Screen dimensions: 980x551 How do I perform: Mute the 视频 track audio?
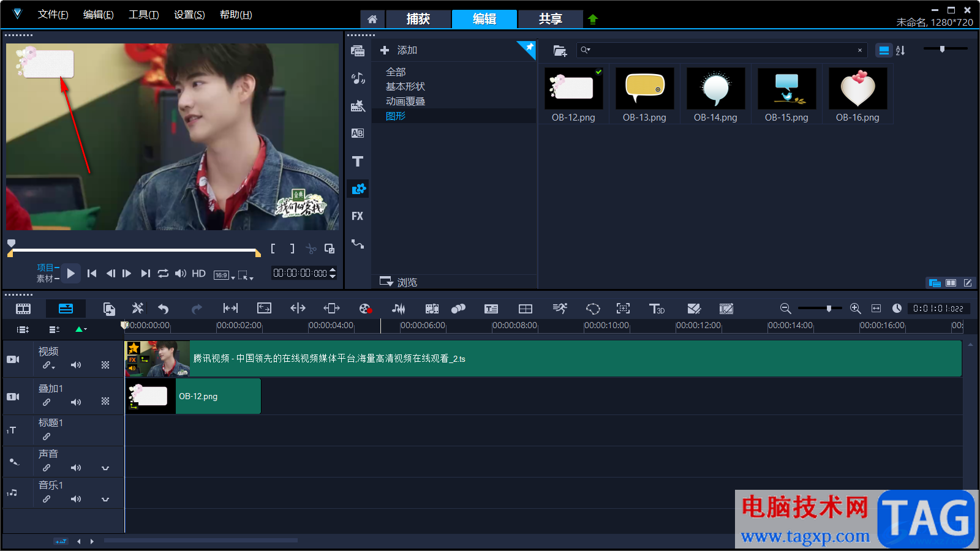pos(76,365)
